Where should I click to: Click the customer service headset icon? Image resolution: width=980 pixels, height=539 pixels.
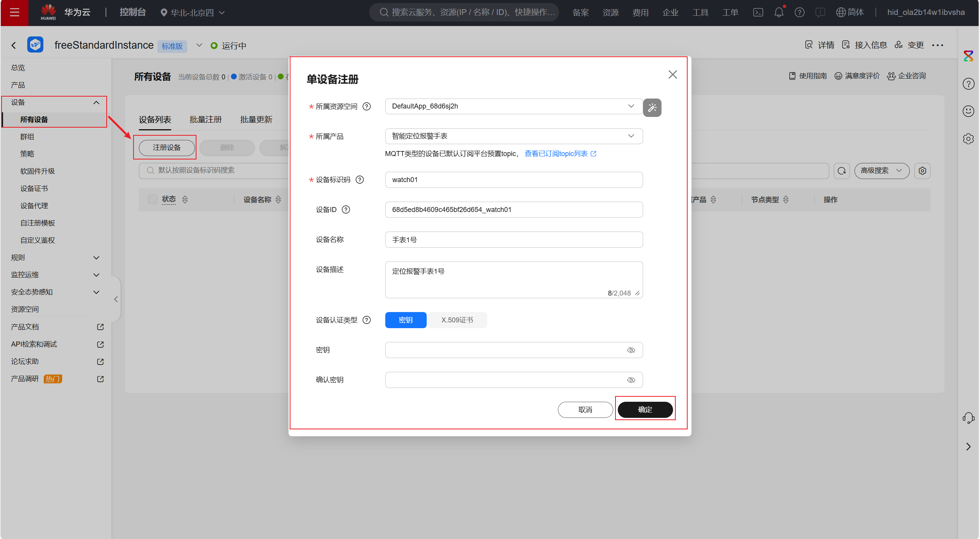(968, 418)
